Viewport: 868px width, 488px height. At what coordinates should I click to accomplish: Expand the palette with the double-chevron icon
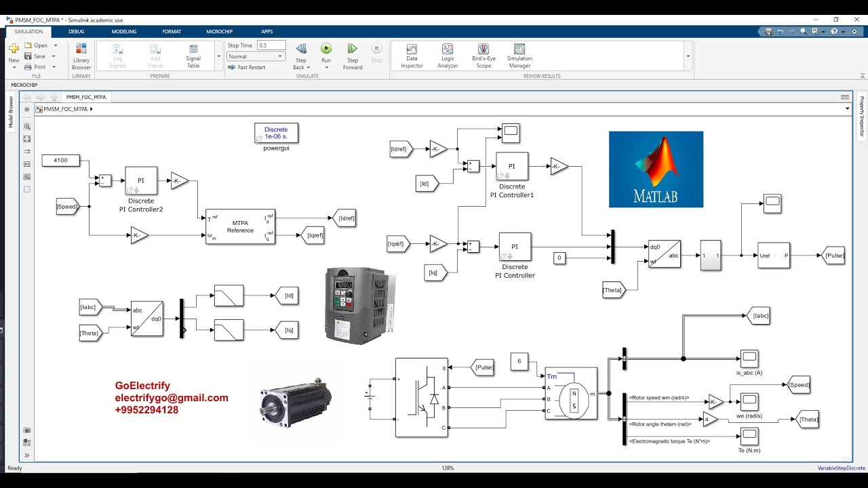[27, 455]
